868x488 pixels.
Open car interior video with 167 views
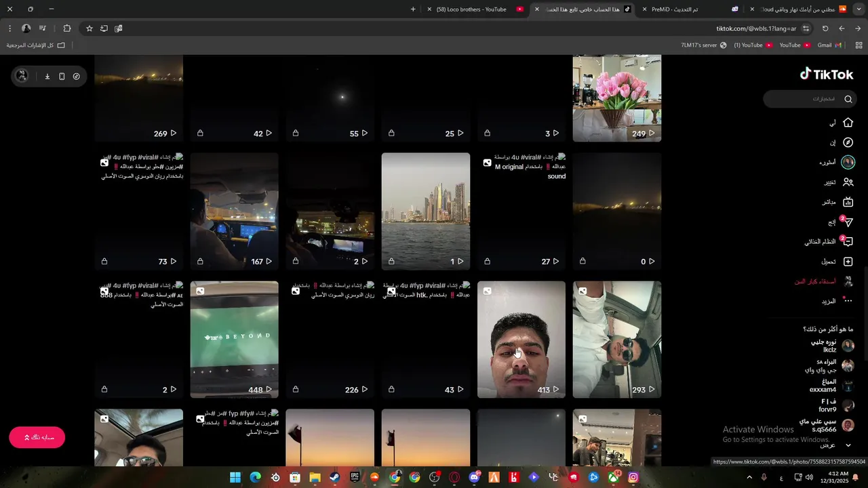(x=234, y=211)
